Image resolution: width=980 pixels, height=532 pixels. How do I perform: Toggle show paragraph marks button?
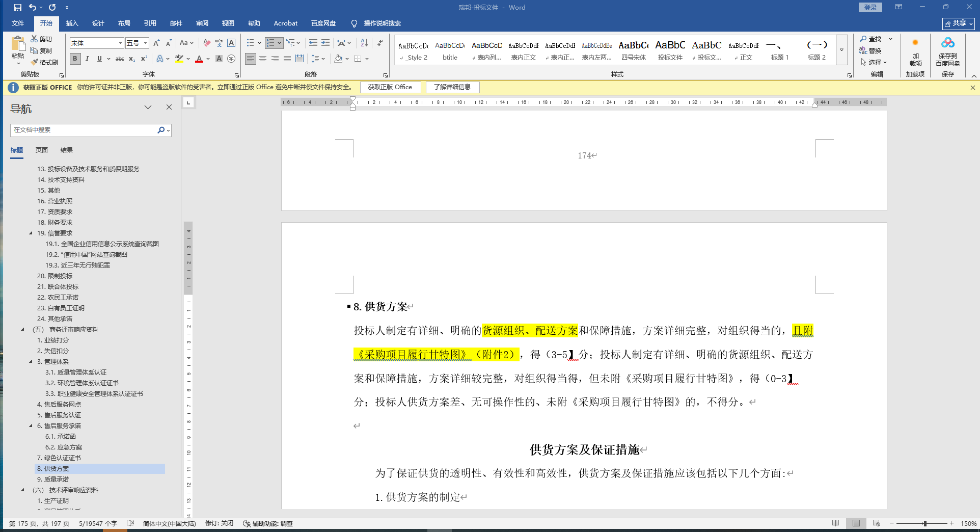380,43
